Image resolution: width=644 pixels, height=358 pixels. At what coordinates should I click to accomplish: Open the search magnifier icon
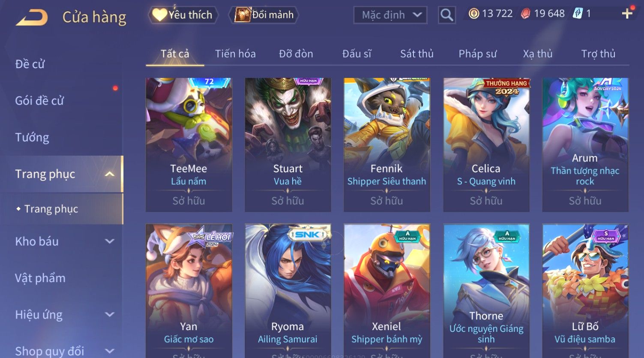pos(446,15)
